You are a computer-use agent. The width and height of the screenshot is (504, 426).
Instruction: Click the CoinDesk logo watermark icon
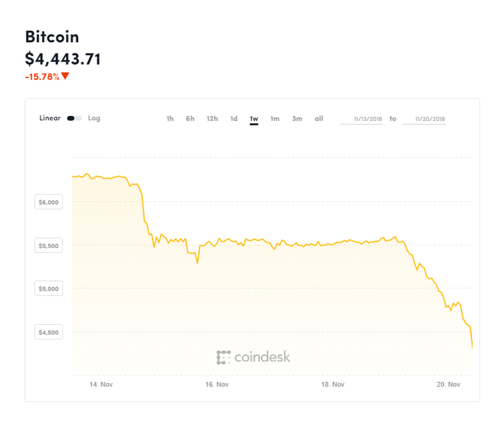pyautogui.click(x=223, y=357)
